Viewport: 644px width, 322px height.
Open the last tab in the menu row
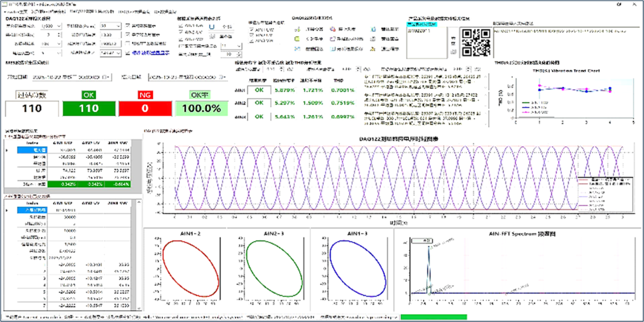165,12
